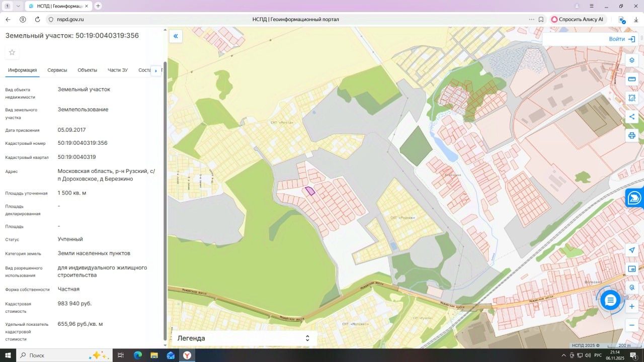Select the НСПД Геоинформационный портал browser tab

[58, 6]
